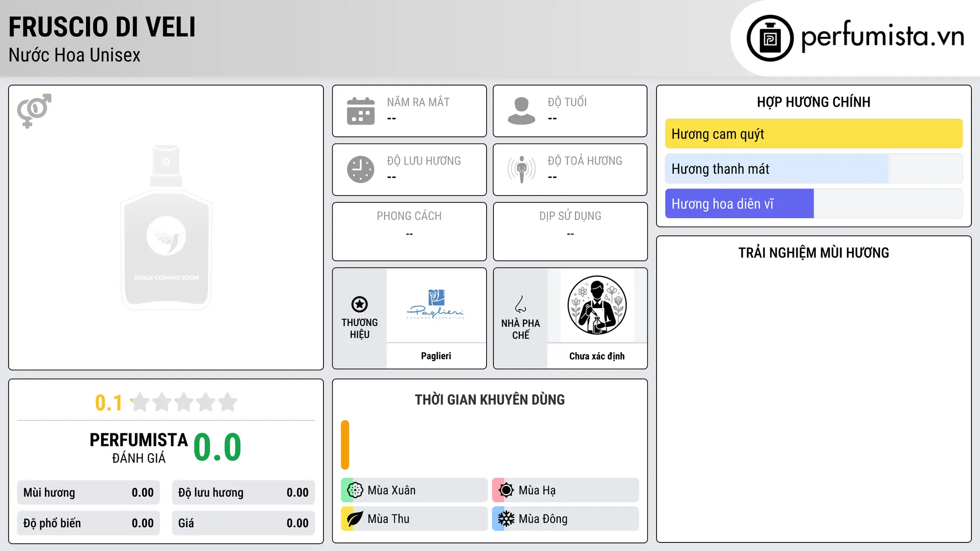Screen dimensions: 980x551
Task: Click the Thời gian khuyên dùng heading
Action: click(490, 399)
